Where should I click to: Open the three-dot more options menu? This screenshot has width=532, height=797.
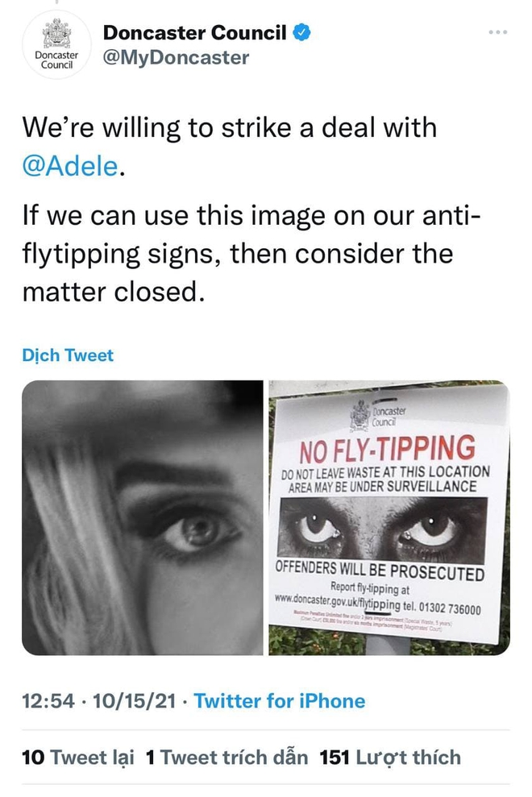tap(497, 32)
